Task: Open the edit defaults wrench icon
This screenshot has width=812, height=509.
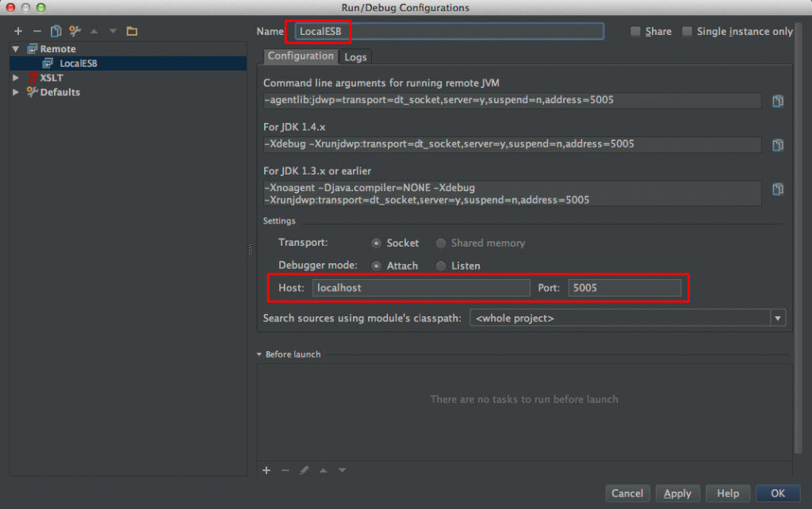Action: (x=75, y=31)
